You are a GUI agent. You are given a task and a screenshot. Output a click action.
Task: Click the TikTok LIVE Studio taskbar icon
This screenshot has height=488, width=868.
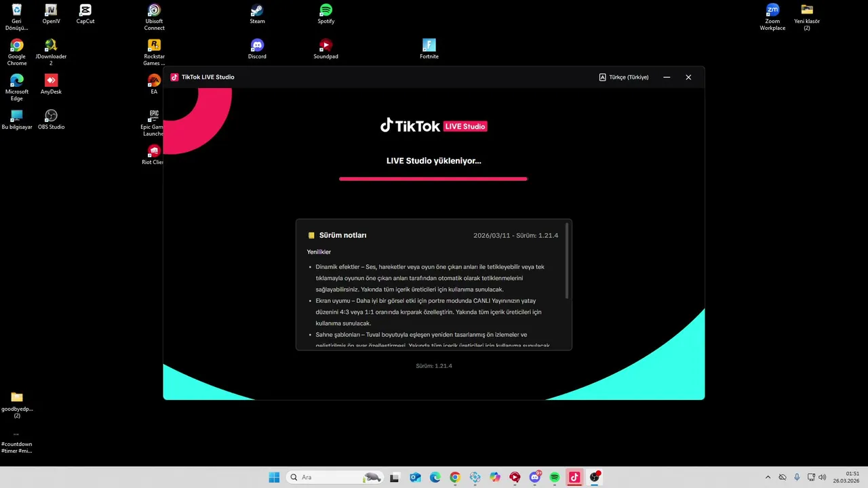(574, 477)
